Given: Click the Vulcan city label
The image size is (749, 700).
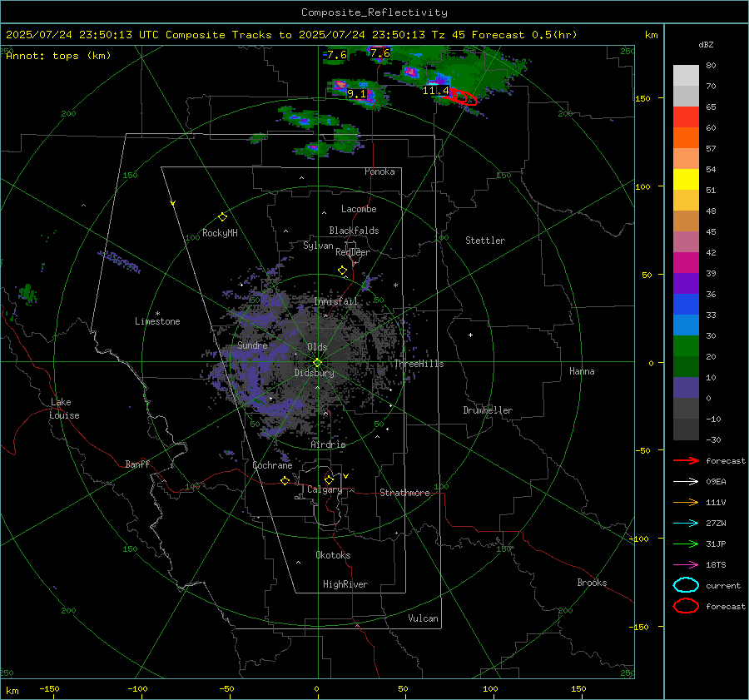Looking at the screenshot, I should click(x=424, y=618).
